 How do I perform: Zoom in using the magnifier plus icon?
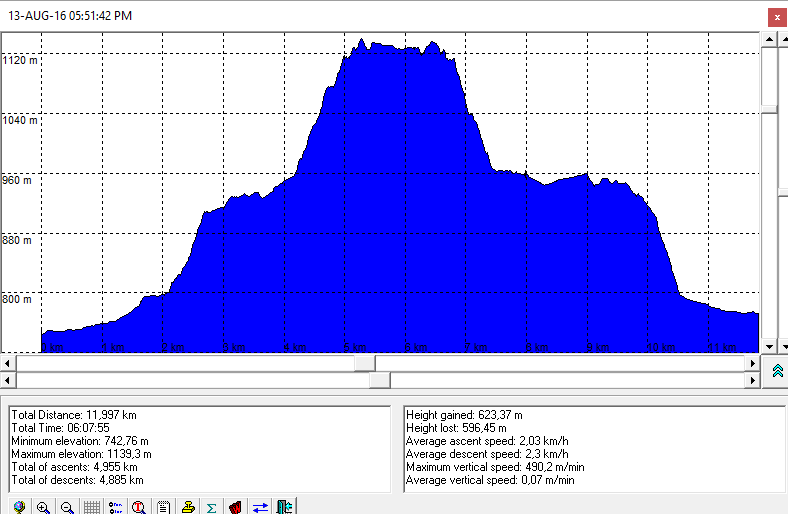[43, 507]
